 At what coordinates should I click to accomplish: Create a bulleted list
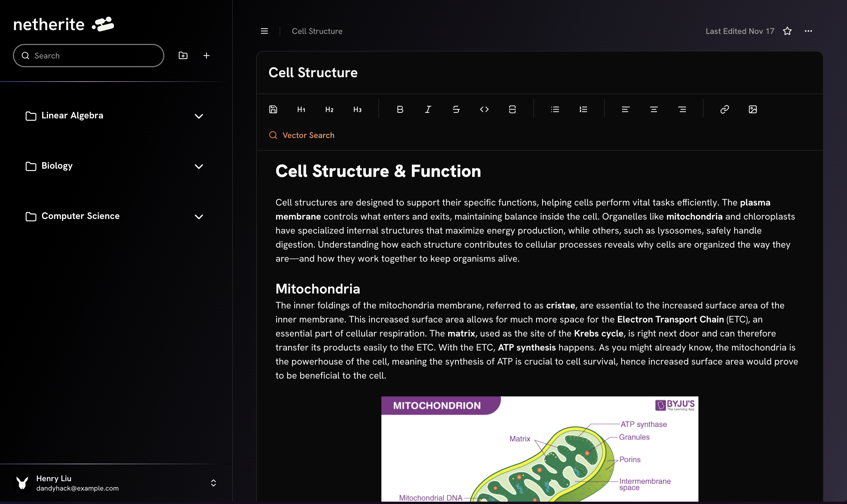(555, 109)
